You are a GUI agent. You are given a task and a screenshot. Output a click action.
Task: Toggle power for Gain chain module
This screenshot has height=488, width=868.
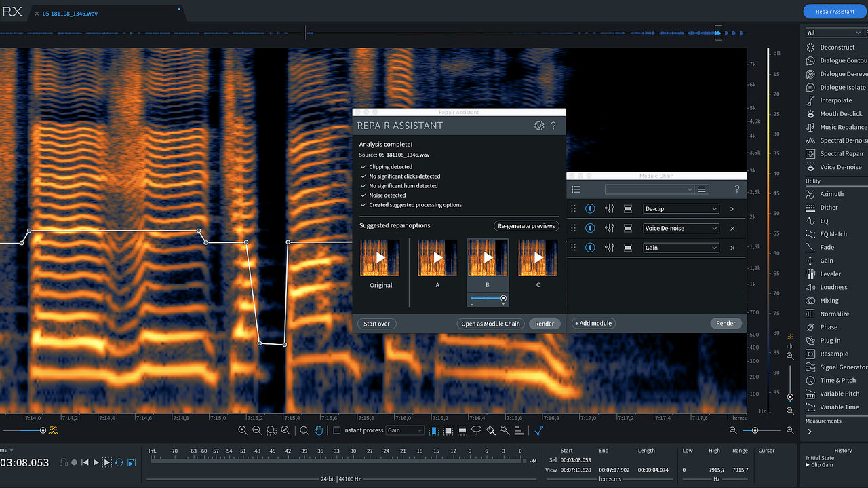(590, 248)
